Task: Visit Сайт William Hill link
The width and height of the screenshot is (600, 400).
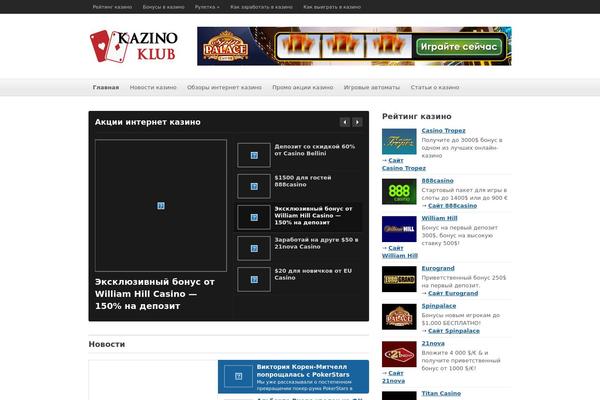Action: tap(400, 252)
